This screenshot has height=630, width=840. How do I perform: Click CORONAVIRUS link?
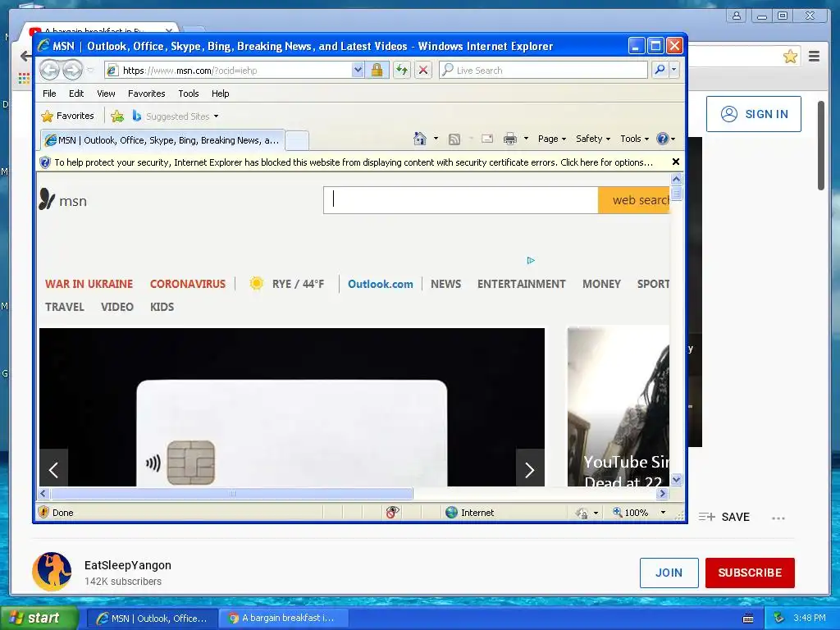(x=188, y=284)
